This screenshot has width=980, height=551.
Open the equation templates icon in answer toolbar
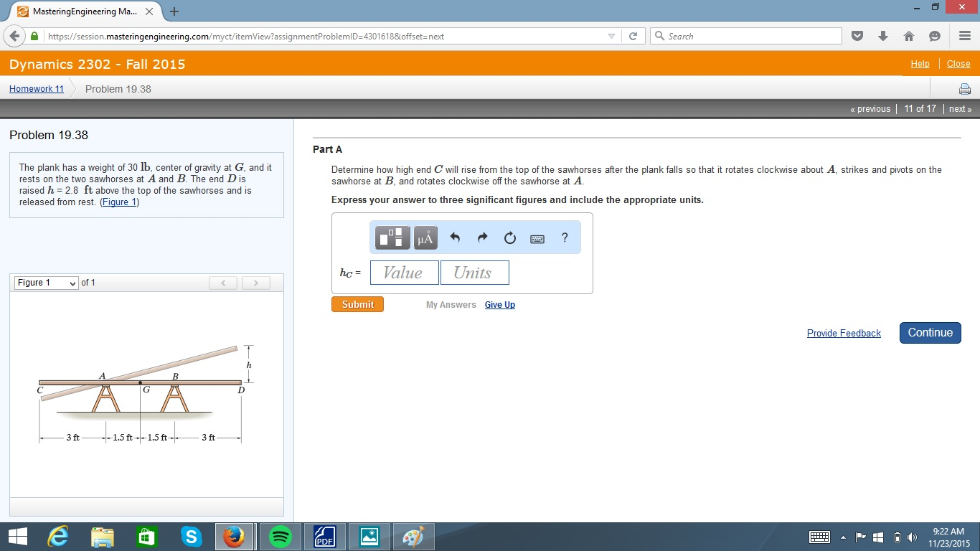pos(391,237)
